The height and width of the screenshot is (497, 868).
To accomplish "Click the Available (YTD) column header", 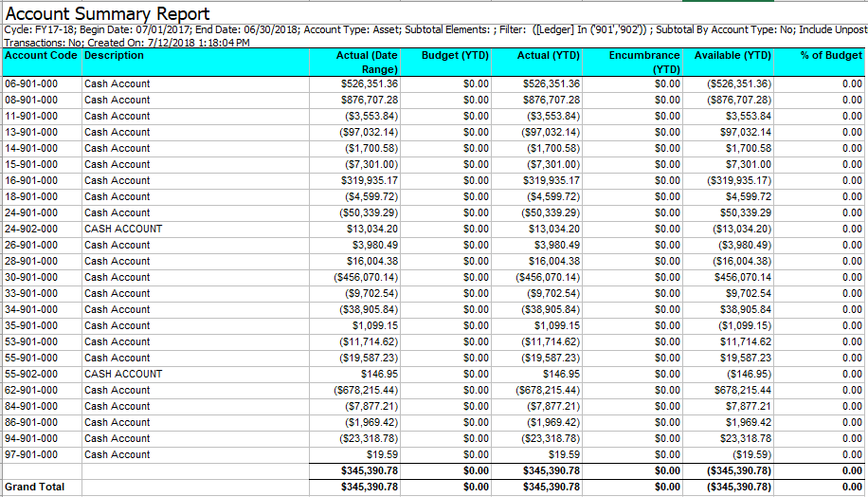I will [x=732, y=55].
